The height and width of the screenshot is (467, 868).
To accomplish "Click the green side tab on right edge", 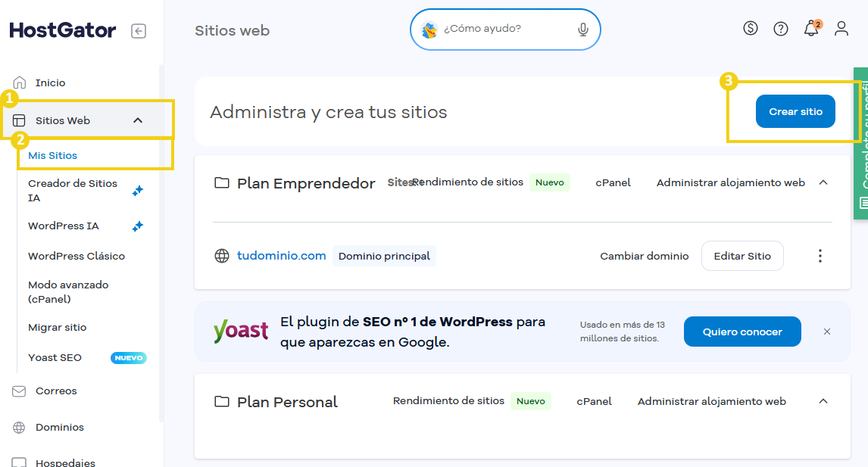I will [x=860, y=143].
